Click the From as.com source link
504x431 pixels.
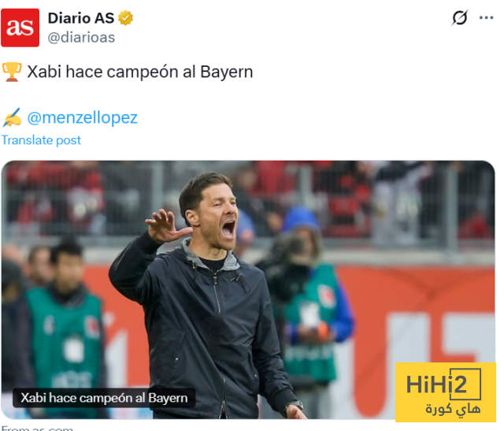tap(37, 428)
